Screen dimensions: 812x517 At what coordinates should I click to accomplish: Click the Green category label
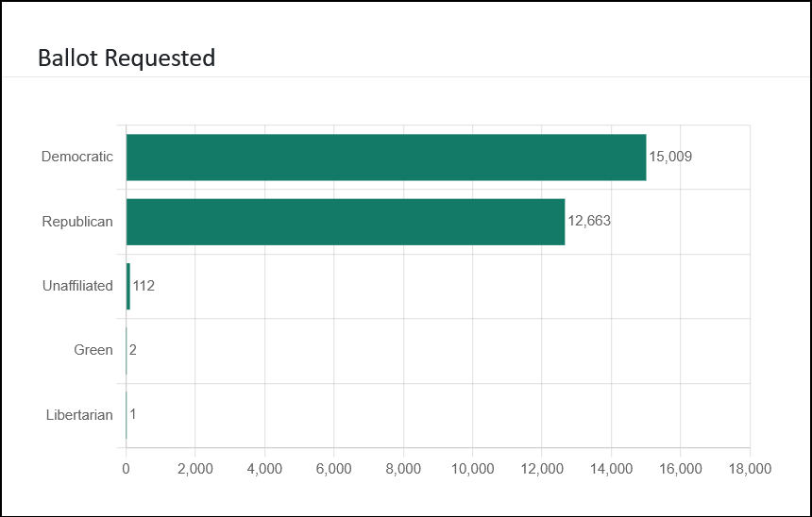93,350
